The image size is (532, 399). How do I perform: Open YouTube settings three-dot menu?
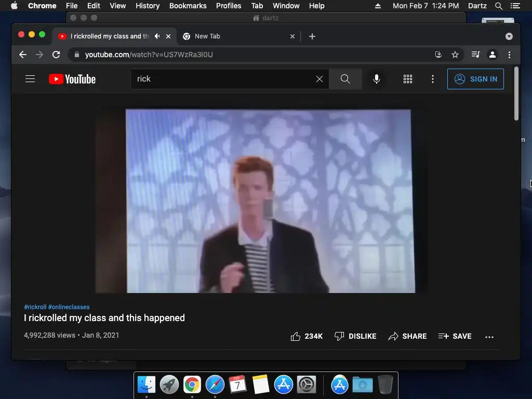tap(432, 79)
